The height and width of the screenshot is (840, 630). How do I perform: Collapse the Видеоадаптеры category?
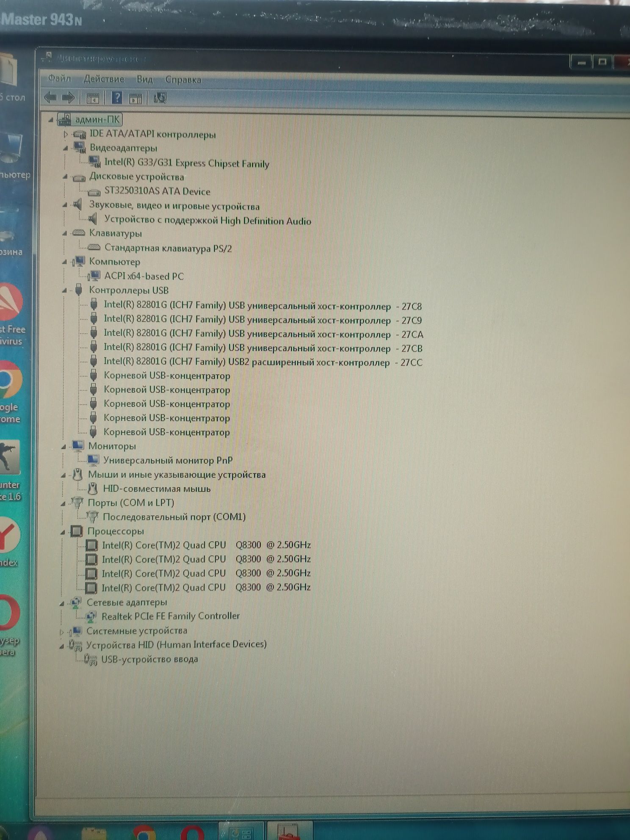click(66, 148)
